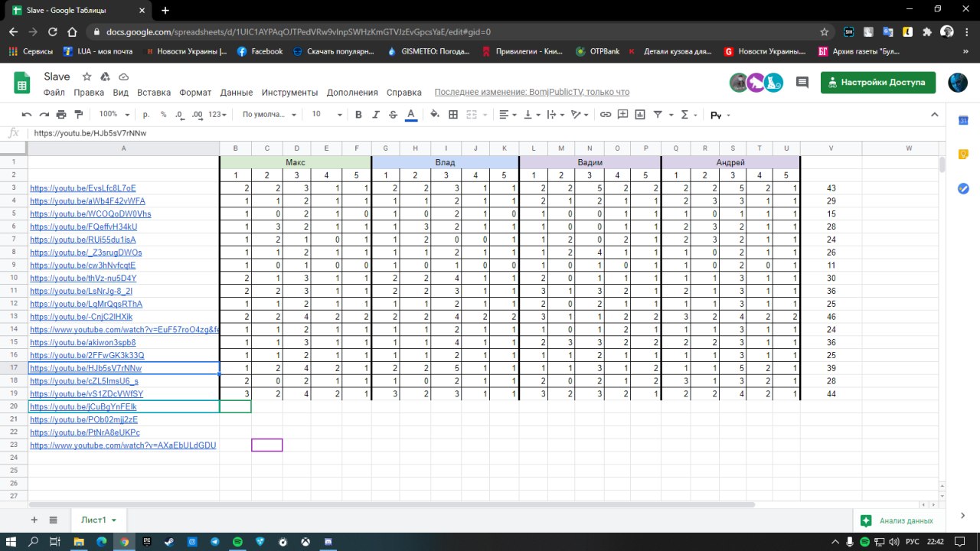980x551 pixels.
Task: Toggle bold formatting
Action: (x=358, y=115)
